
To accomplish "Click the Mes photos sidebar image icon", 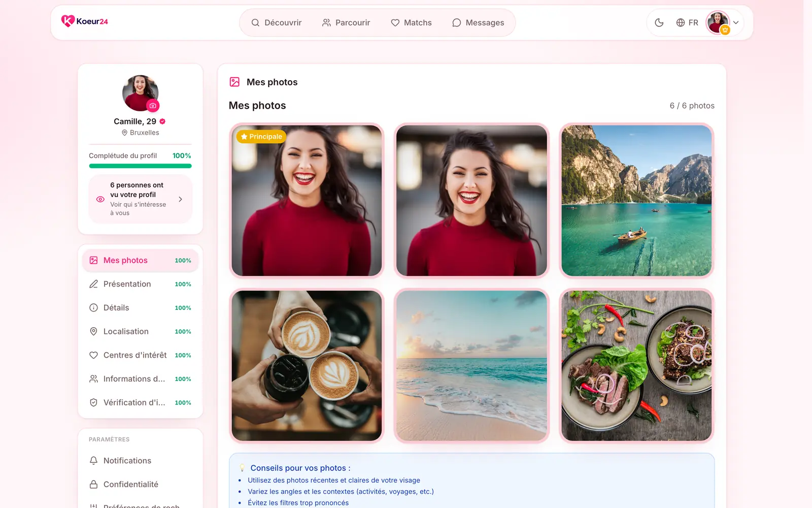I will pyautogui.click(x=93, y=261).
